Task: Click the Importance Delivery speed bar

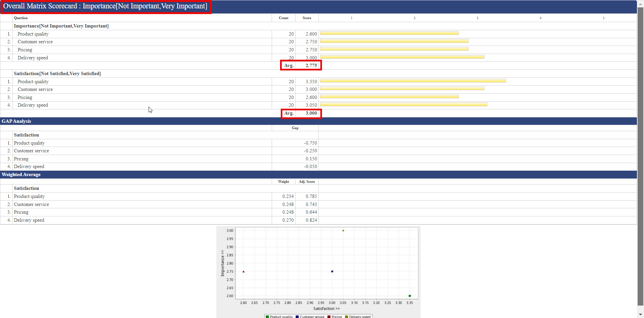Action: click(402, 57)
